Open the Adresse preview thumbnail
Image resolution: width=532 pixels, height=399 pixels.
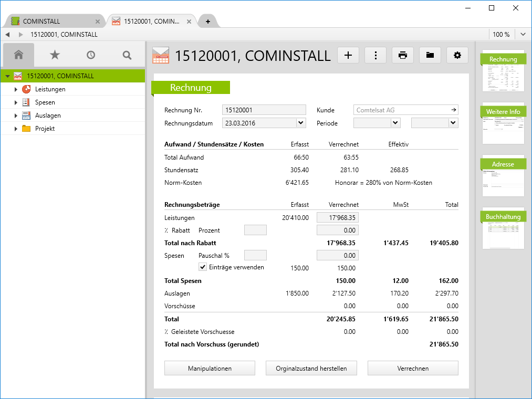[x=503, y=176]
